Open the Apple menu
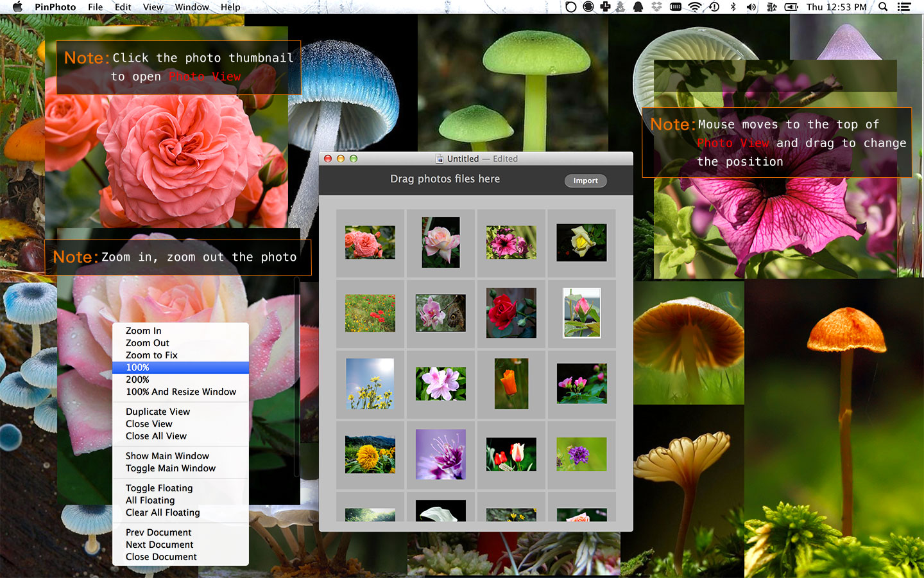Image resolution: width=924 pixels, height=578 pixels. point(17,7)
